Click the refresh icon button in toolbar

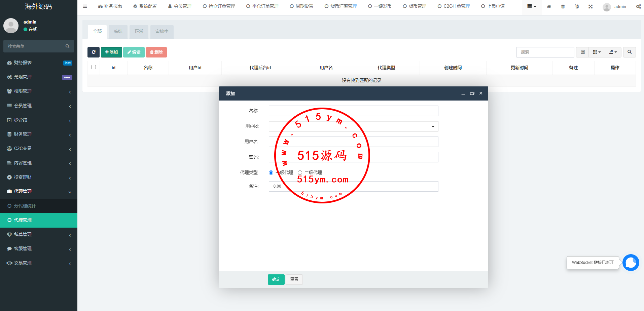(x=94, y=52)
